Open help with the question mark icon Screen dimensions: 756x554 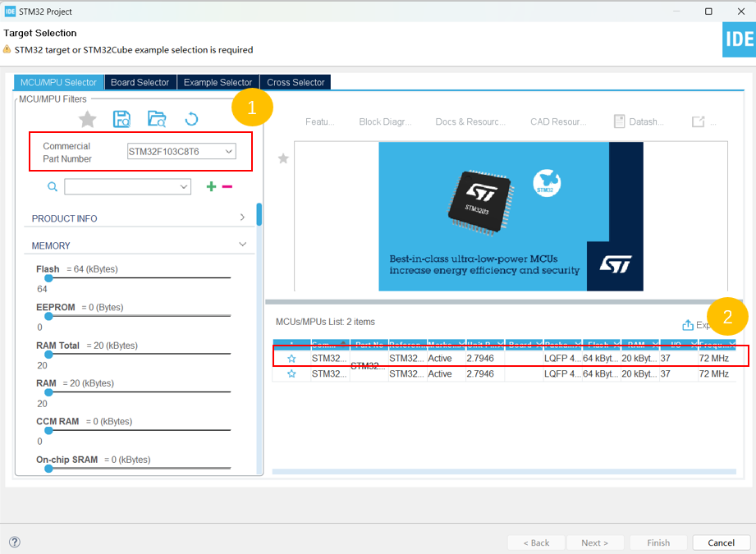(x=15, y=542)
